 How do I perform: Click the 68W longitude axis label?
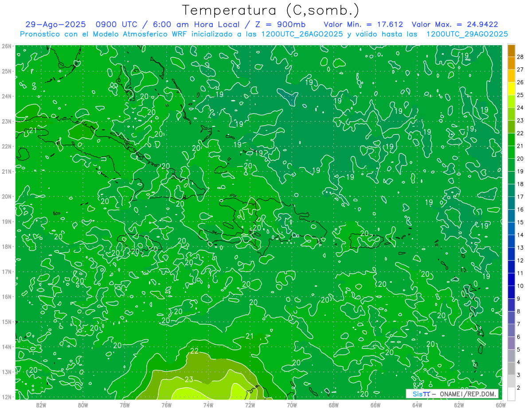334,404
